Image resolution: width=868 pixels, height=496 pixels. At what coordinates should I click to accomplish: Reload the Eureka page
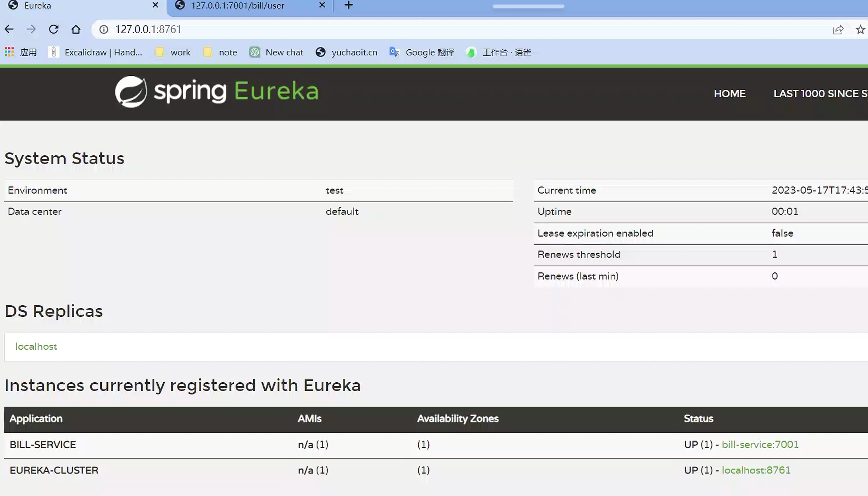click(53, 29)
